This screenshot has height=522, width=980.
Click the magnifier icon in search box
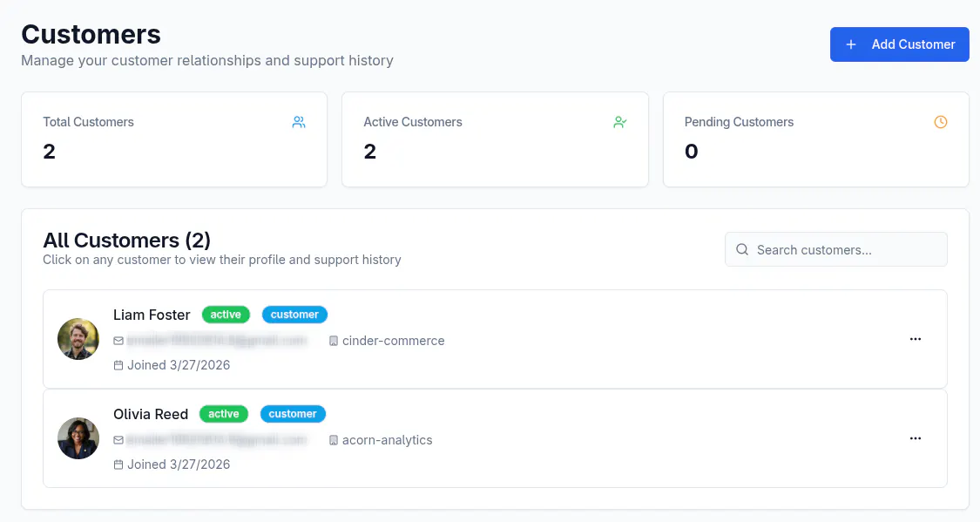click(x=742, y=249)
